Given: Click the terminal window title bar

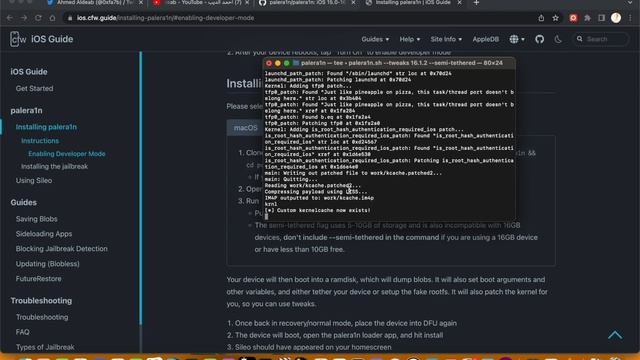Looking at the screenshot, I should tap(389, 63).
